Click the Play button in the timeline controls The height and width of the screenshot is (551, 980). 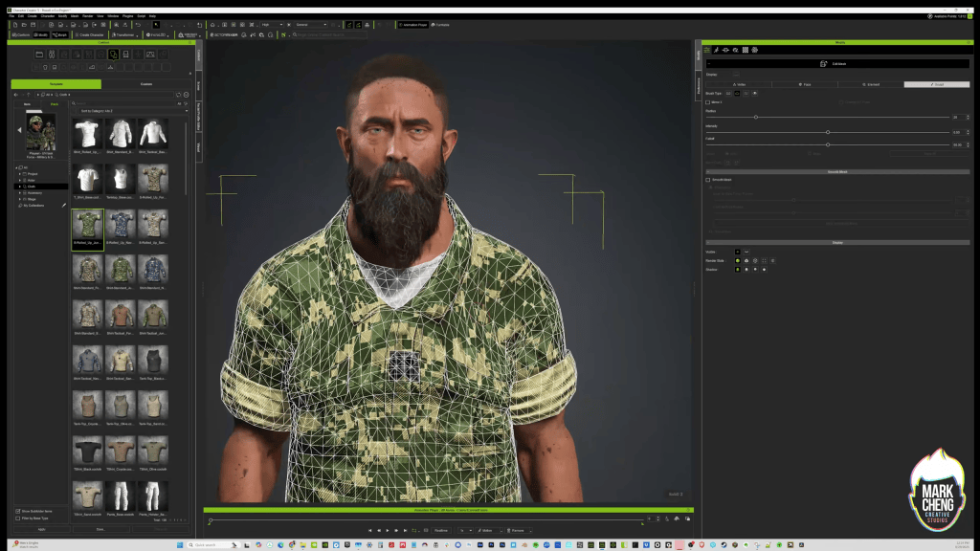tap(388, 530)
